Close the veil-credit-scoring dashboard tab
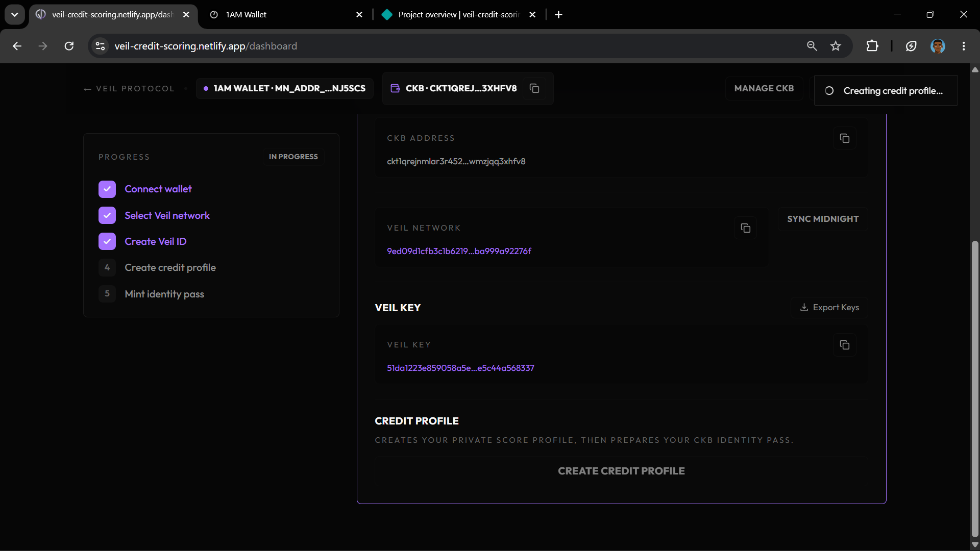The height and width of the screenshot is (551, 980). click(x=186, y=14)
